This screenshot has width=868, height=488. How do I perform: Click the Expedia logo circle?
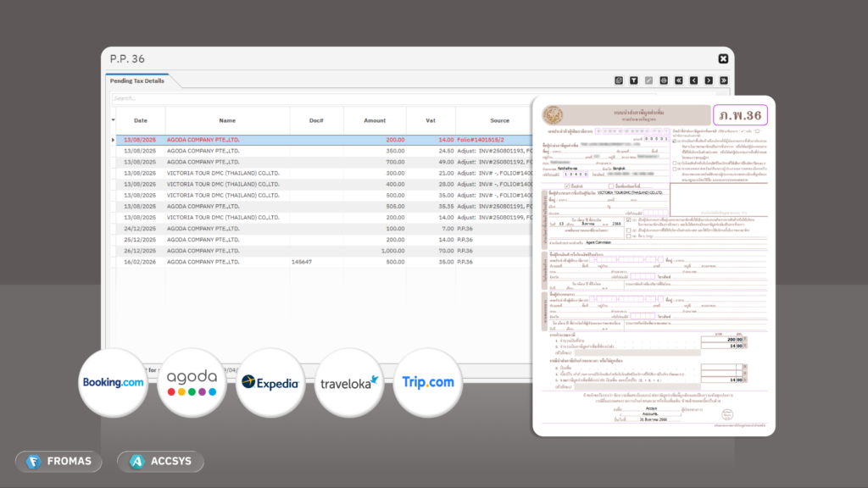click(x=270, y=382)
